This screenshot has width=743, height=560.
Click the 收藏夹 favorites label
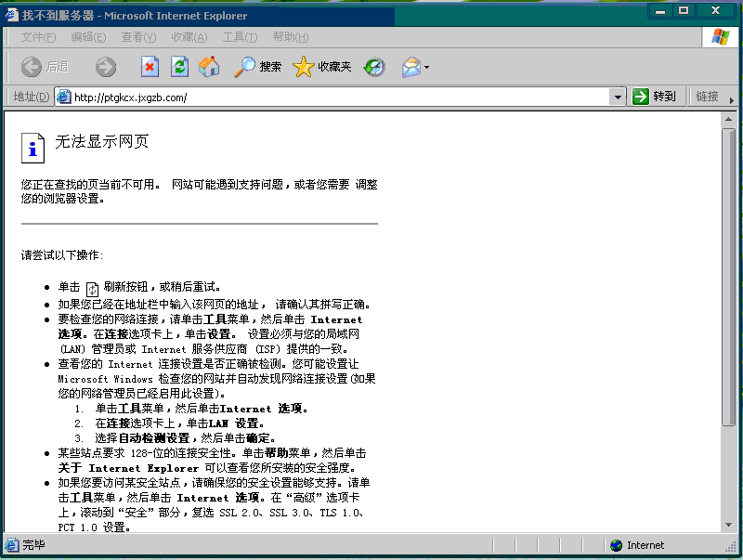(334, 67)
